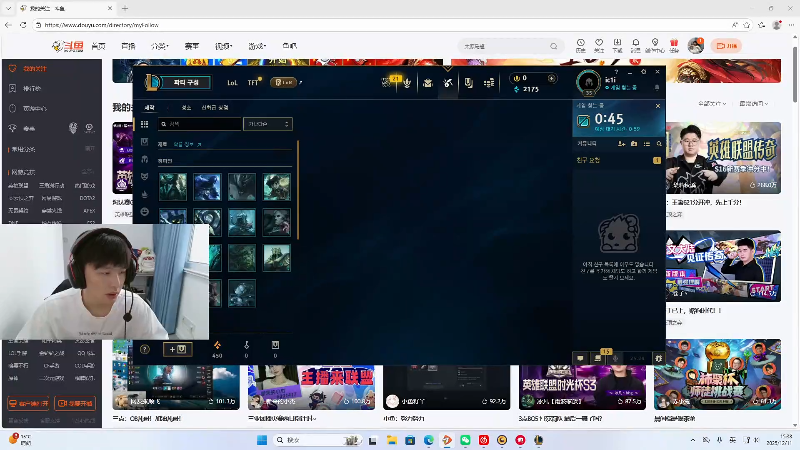The width and height of the screenshot is (800, 450).
Task: Click the chest filter icon in client sidebar
Action: [x=145, y=141]
